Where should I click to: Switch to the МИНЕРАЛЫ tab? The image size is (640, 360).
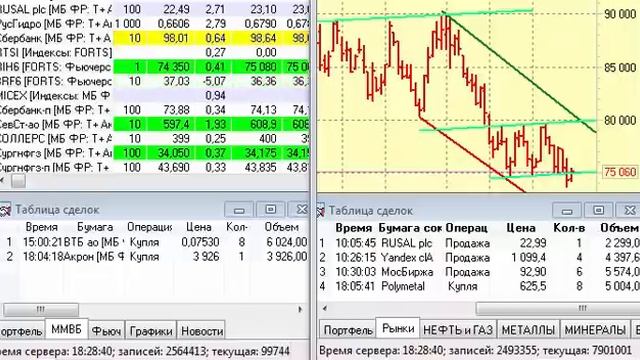(x=595, y=330)
